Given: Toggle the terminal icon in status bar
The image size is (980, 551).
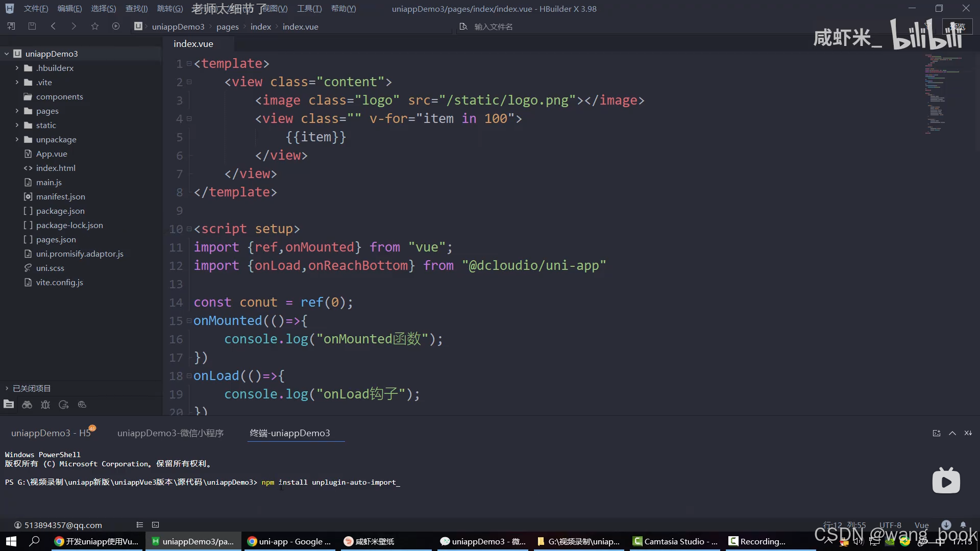Looking at the screenshot, I should [156, 525].
